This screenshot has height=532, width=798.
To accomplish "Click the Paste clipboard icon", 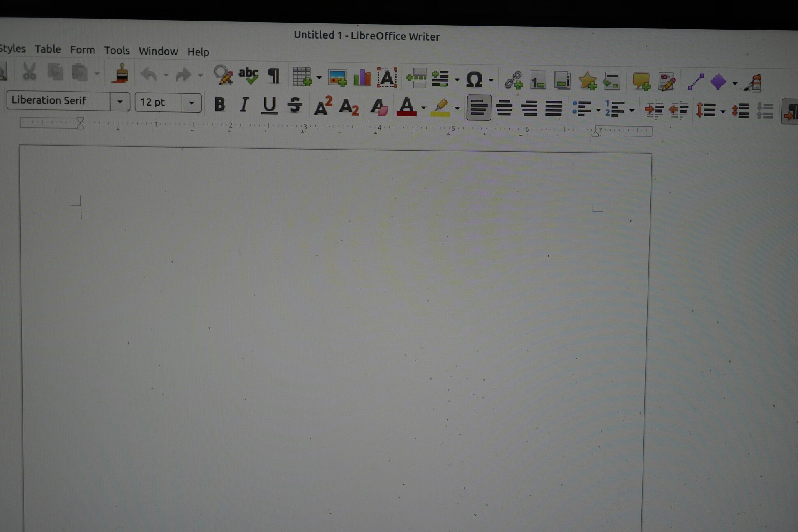I will pos(79,72).
